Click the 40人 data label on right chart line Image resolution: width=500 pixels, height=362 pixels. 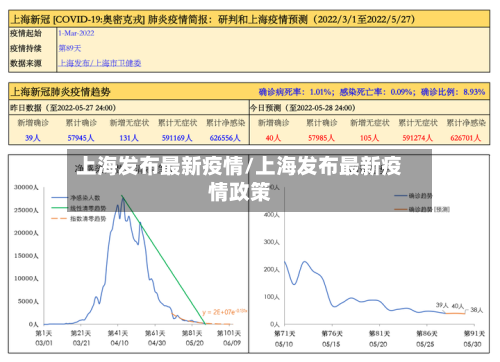(458, 306)
